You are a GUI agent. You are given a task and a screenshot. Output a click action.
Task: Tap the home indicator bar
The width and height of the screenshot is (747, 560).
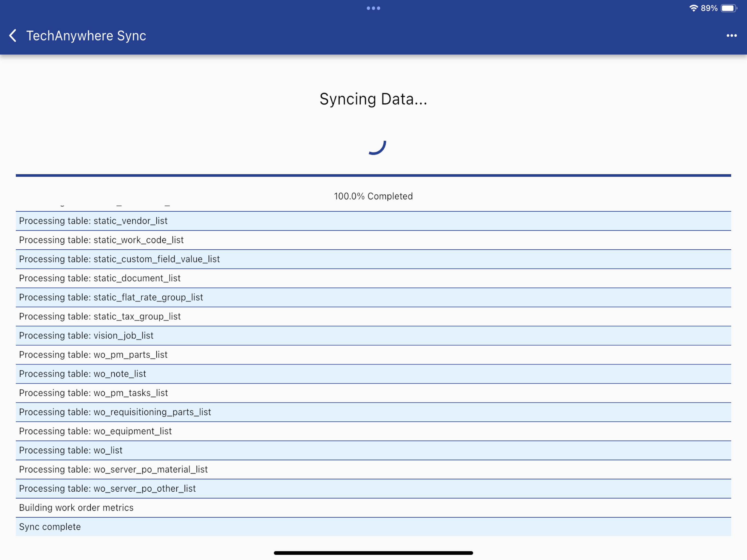373,553
